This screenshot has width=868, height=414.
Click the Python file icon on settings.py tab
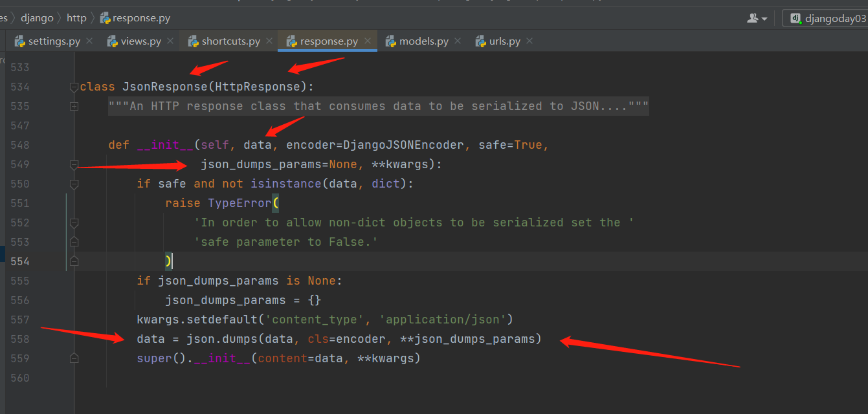[x=20, y=41]
